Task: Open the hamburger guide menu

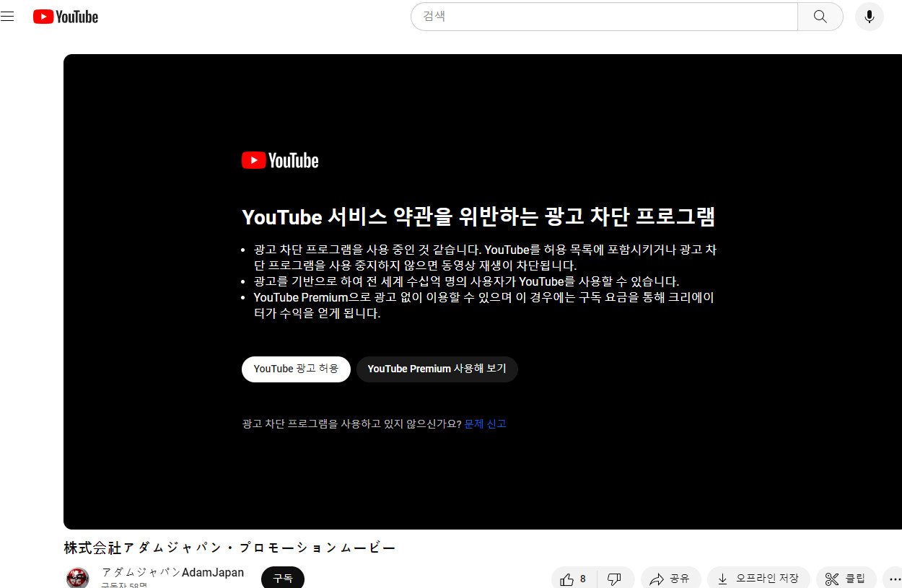Action: tap(8, 17)
